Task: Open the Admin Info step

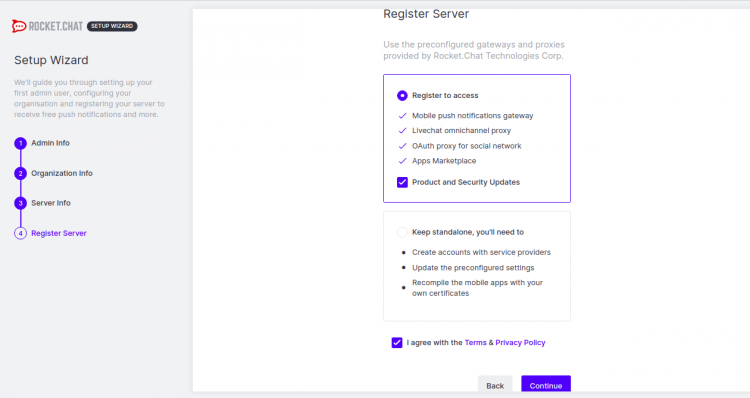Action: tap(50, 143)
